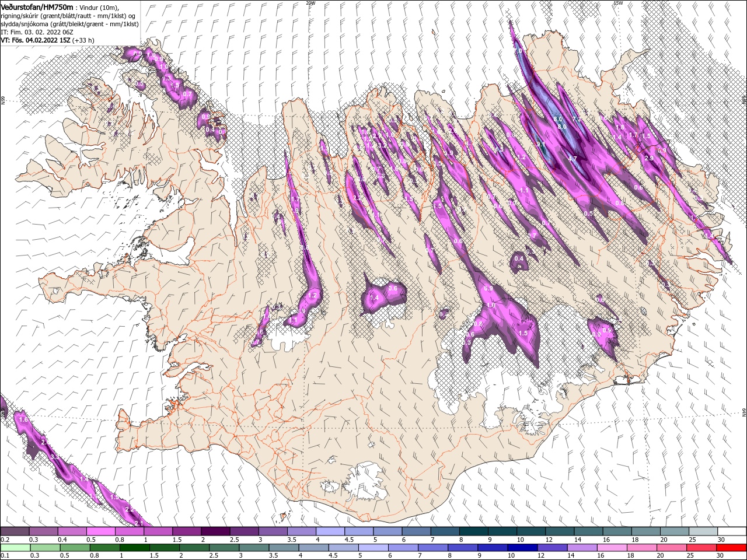
Task: Click the upper legend swatch above 3.5
Action: coord(301,531)
